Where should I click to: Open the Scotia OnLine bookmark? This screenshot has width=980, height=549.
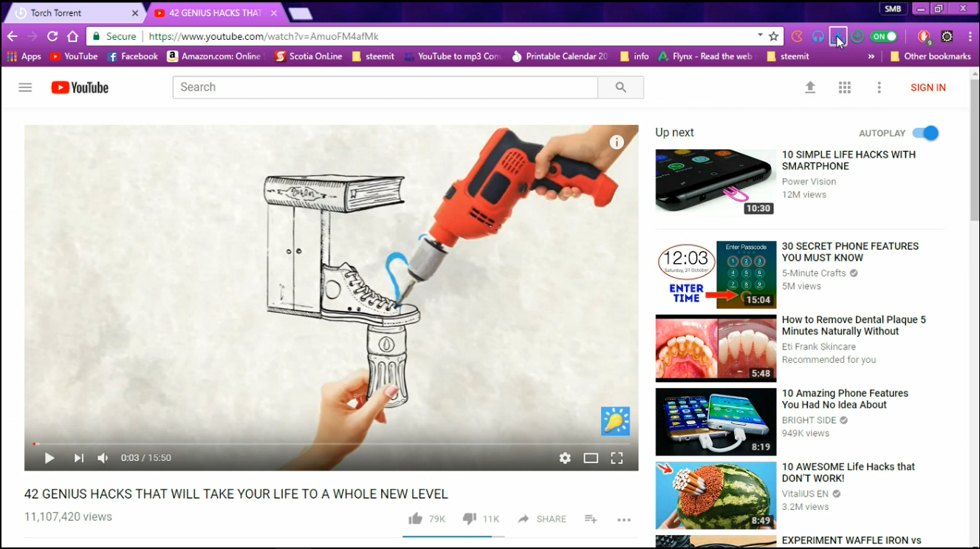[309, 56]
